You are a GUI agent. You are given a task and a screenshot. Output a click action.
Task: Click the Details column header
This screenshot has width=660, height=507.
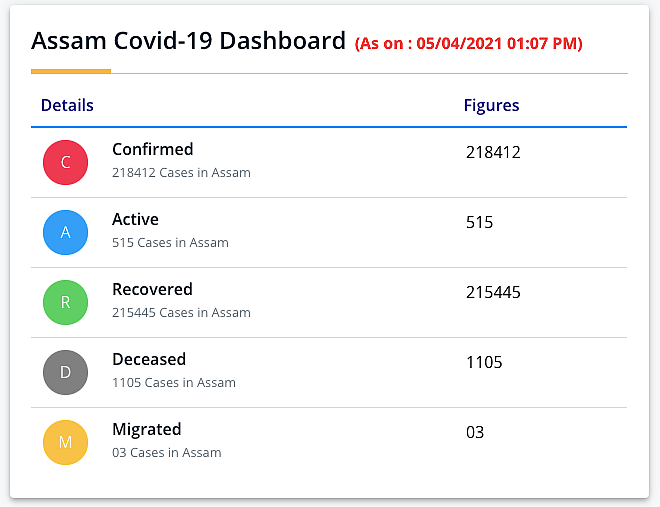(67, 105)
